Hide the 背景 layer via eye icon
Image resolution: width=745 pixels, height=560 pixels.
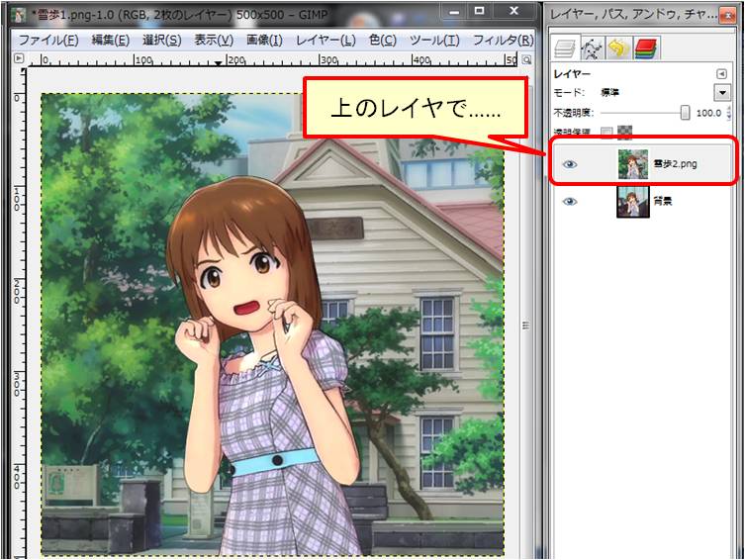[x=570, y=202]
